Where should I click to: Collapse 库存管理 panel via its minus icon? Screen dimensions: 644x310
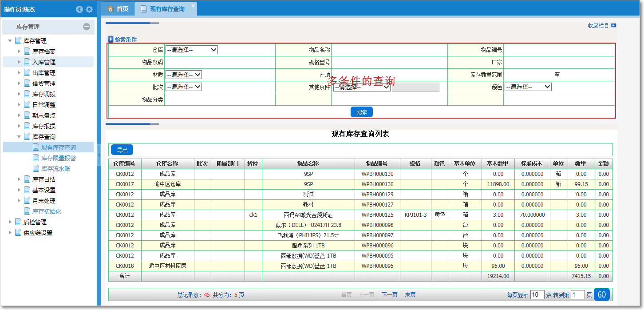(x=86, y=28)
